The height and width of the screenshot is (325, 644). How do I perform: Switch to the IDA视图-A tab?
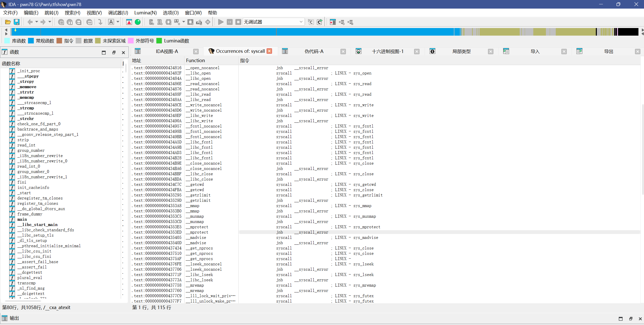point(167,52)
